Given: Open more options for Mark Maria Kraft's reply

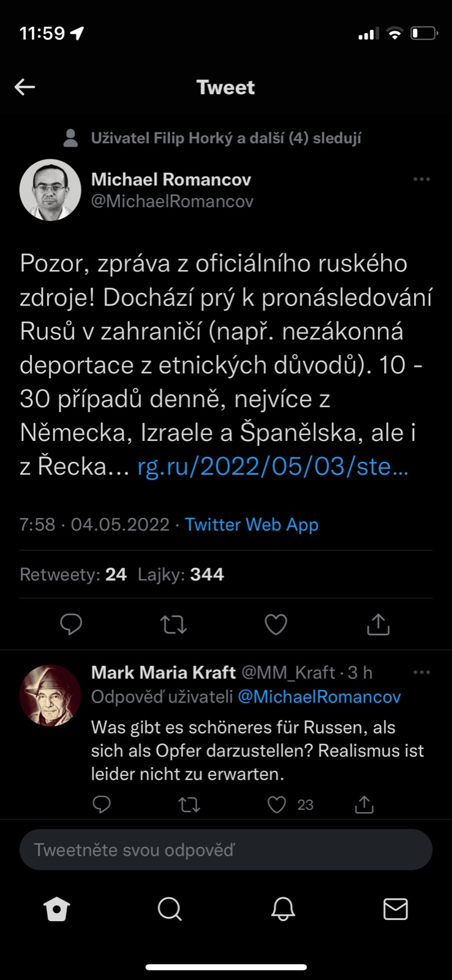Looking at the screenshot, I should 421,673.
